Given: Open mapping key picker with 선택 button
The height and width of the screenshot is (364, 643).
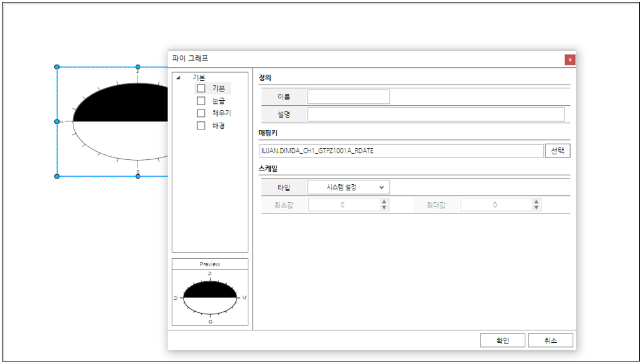Looking at the screenshot, I should click(x=557, y=151).
